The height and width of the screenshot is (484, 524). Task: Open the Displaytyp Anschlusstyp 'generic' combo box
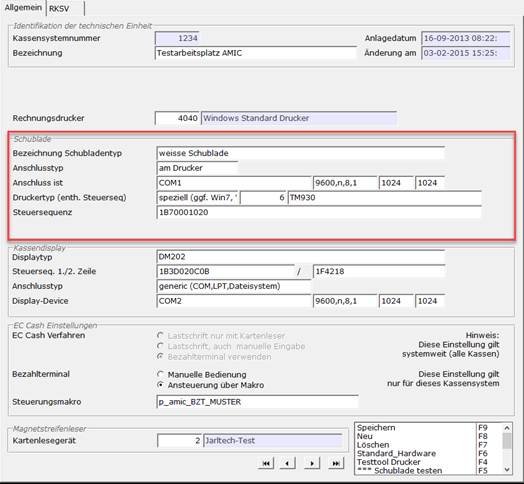point(234,286)
